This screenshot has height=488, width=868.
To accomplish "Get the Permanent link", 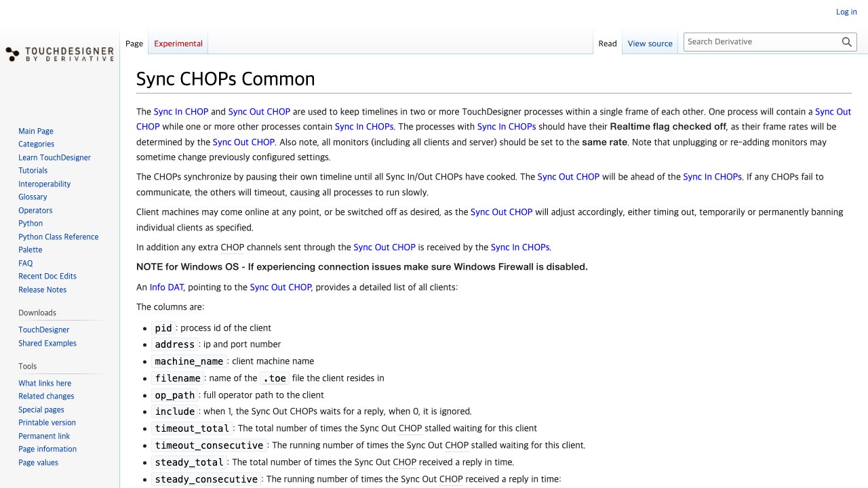I will (x=44, y=436).
